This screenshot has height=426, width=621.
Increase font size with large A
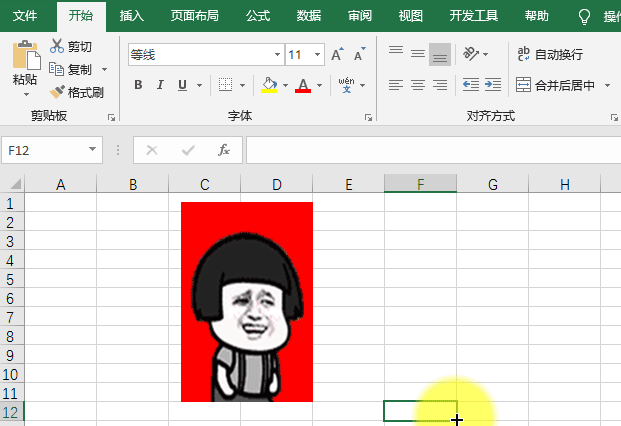(337, 54)
